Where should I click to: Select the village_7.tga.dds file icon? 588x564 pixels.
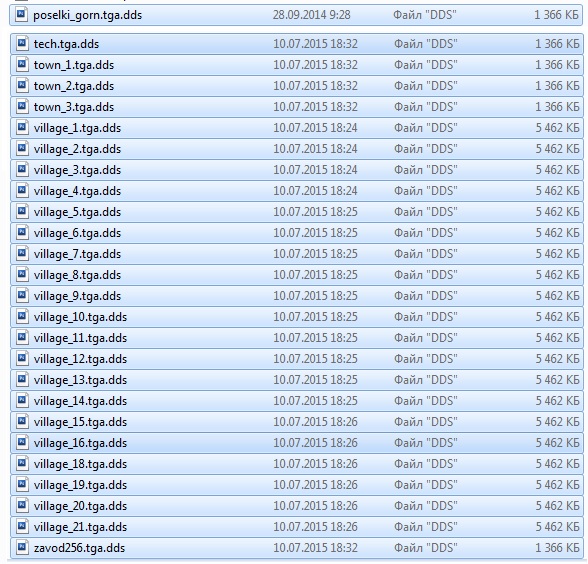tap(22, 254)
